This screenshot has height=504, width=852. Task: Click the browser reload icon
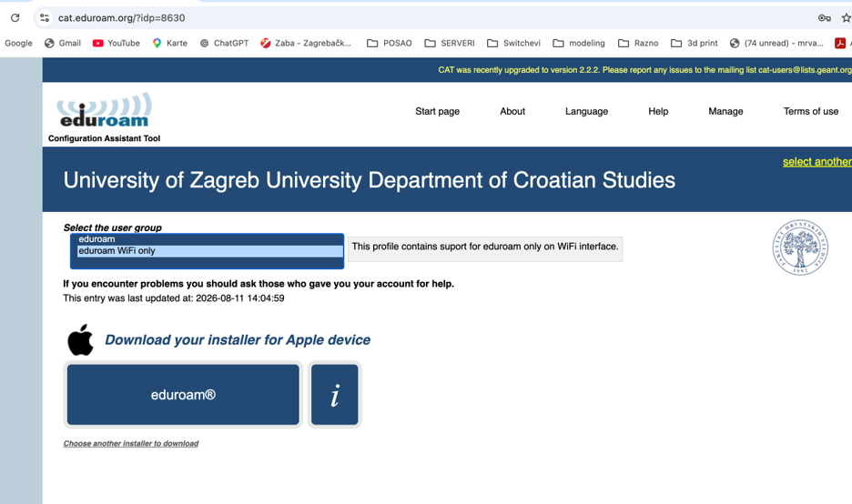pos(15,18)
